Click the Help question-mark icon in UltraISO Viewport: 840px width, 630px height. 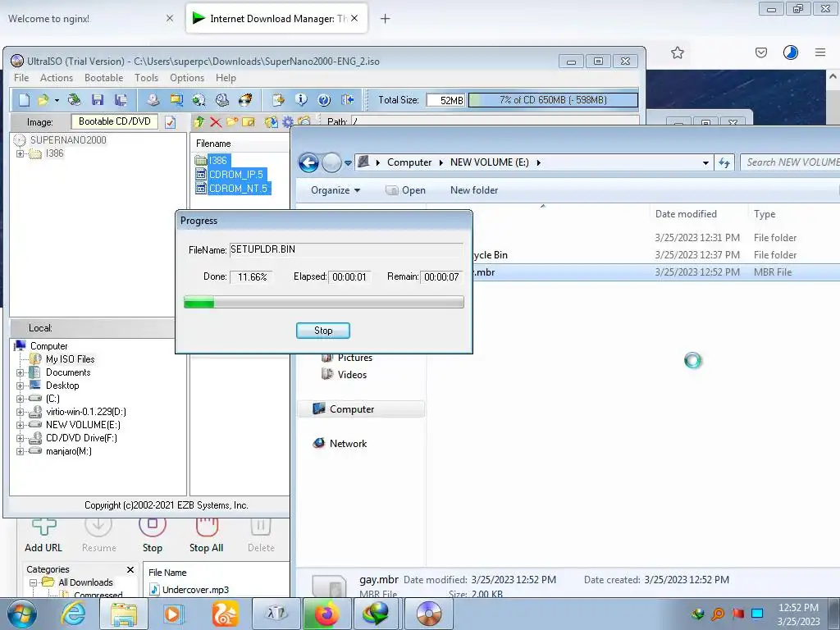(324, 99)
